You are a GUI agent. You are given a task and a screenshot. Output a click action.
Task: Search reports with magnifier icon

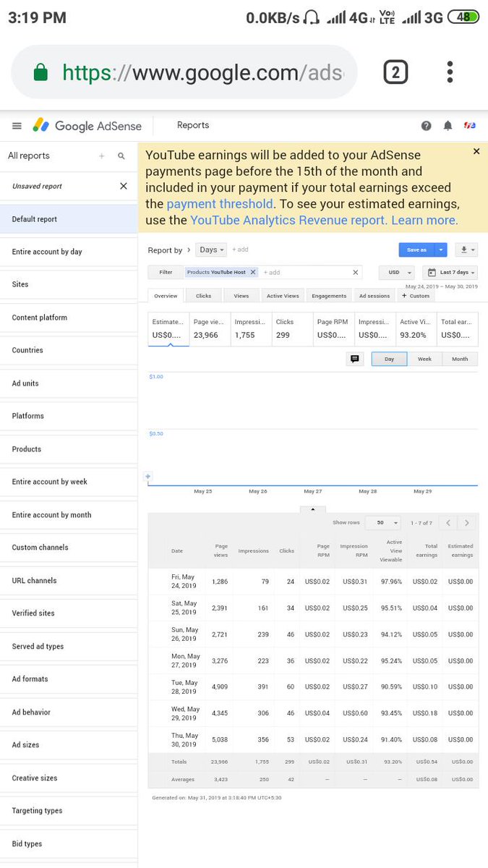(x=121, y=156)
